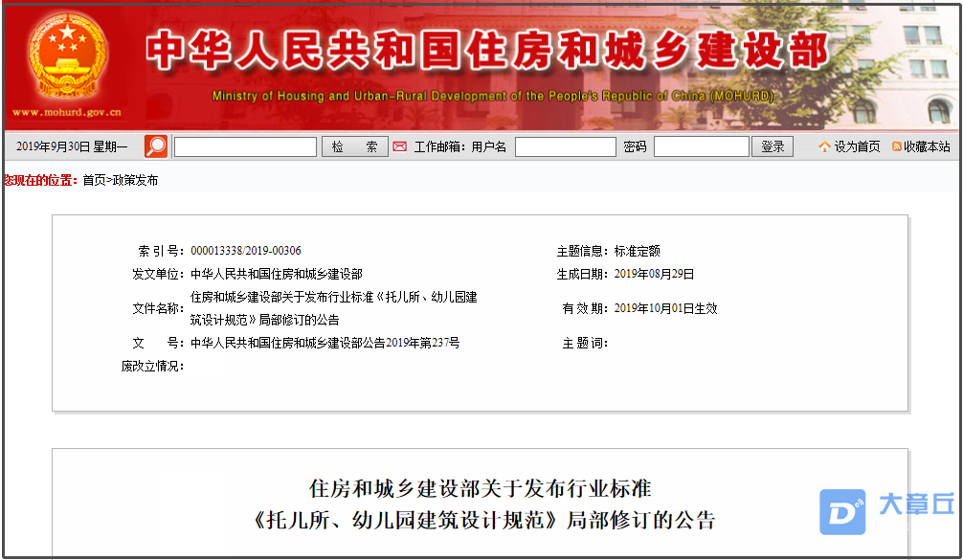Focus the 用户名 username input field
This screenshot has width=963, height=560.
(565, 146)
